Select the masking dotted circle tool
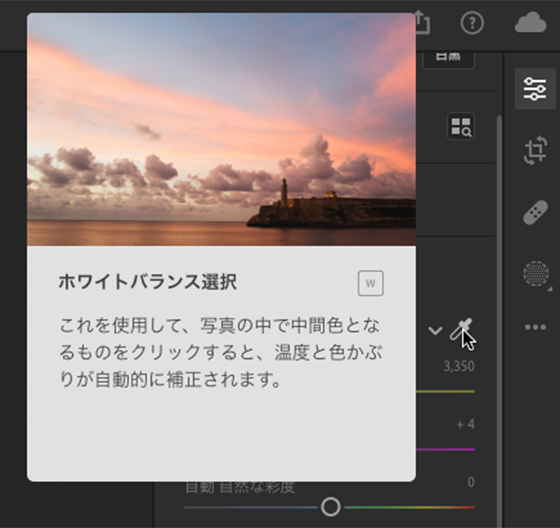Screen dimensions: 560x528 click(536, 273)
